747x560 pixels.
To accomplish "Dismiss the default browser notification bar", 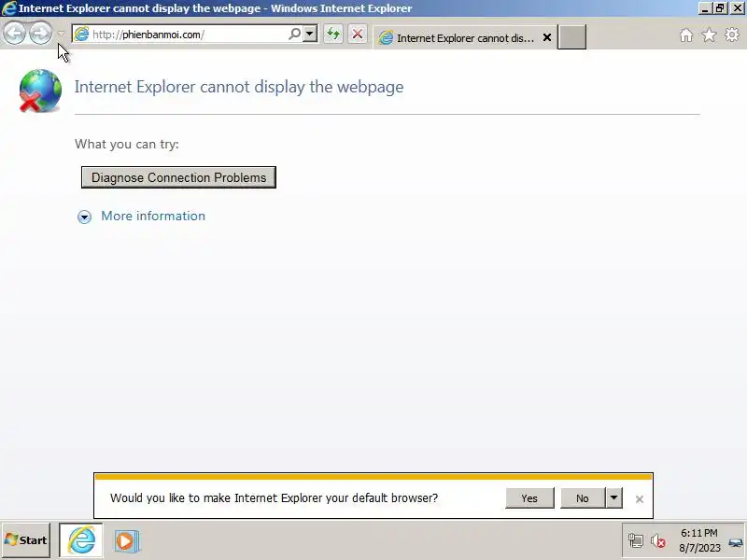I will click(640, 499).
